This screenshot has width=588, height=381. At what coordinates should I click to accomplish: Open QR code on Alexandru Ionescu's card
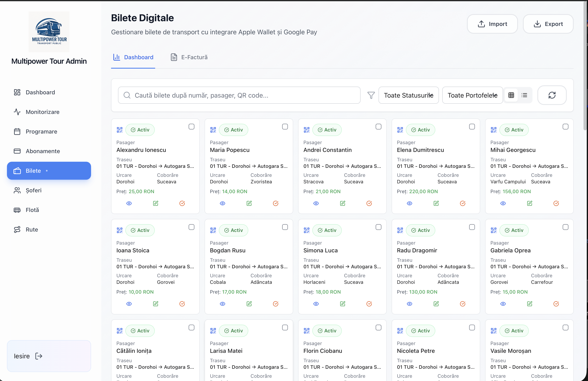point(120,130)
